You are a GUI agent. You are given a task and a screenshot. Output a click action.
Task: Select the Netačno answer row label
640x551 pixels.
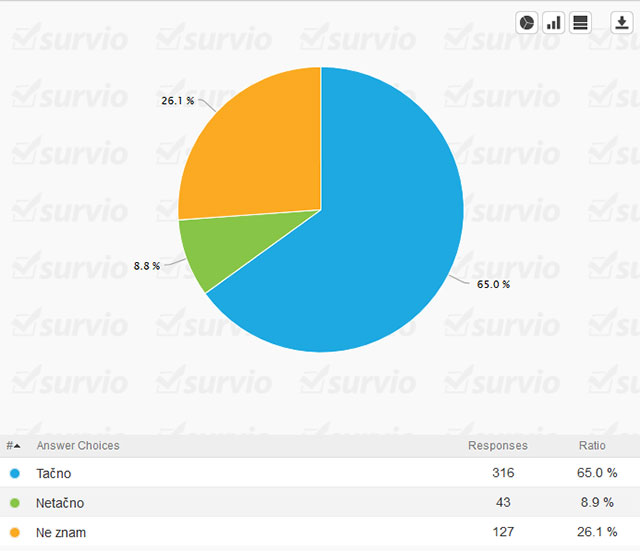(x=60, y=503)
